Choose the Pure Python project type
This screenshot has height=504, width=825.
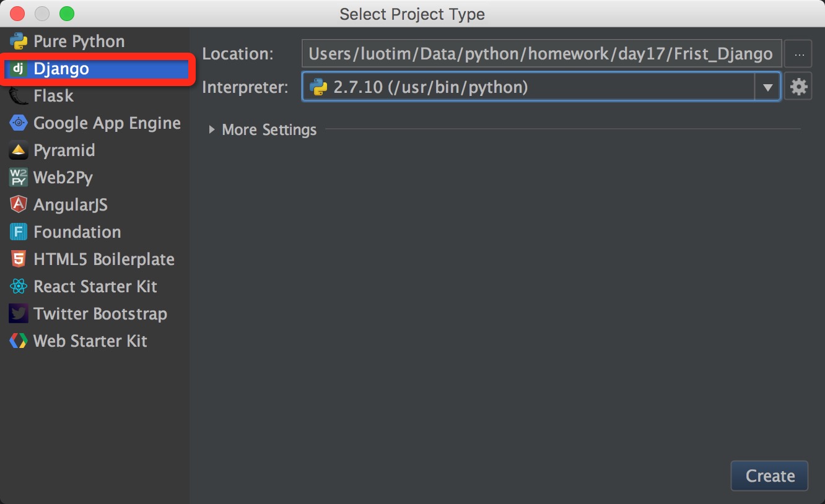coord(79,41)
